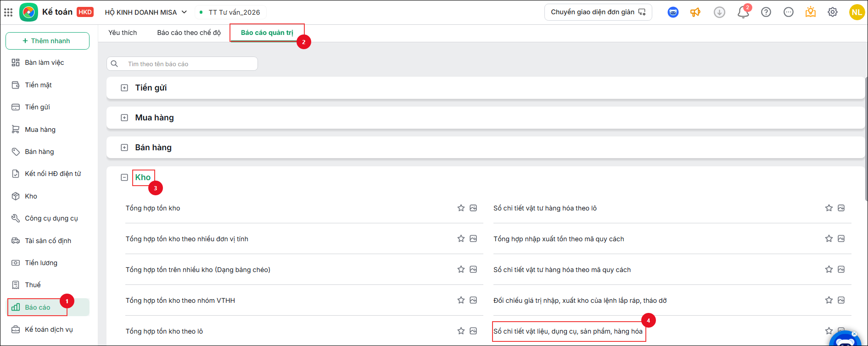The image size is (868, 346).
Task: Switch to the Yêu thích tab
Action: tap(123, 33)
